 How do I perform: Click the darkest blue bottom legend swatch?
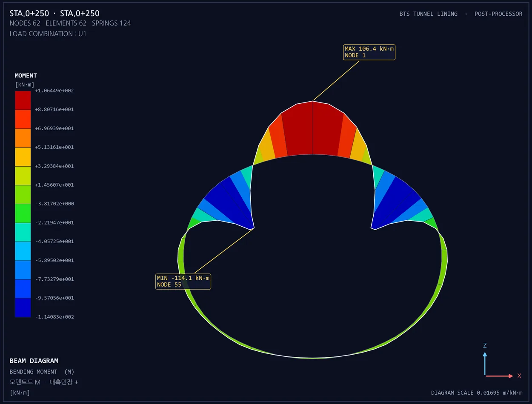23,307
